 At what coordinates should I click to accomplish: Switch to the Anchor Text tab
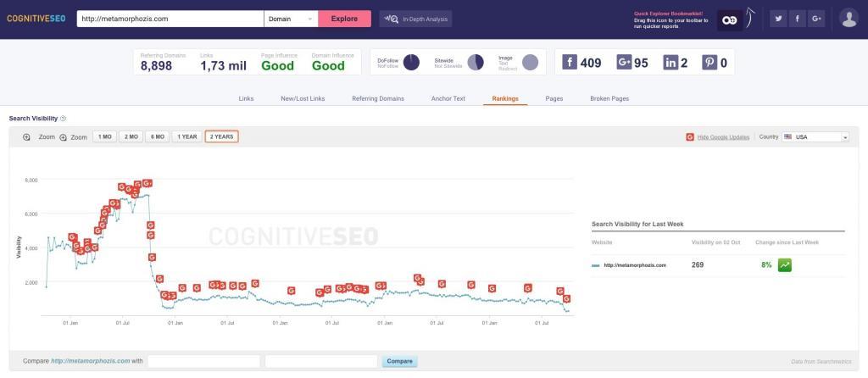pos(448,98)
